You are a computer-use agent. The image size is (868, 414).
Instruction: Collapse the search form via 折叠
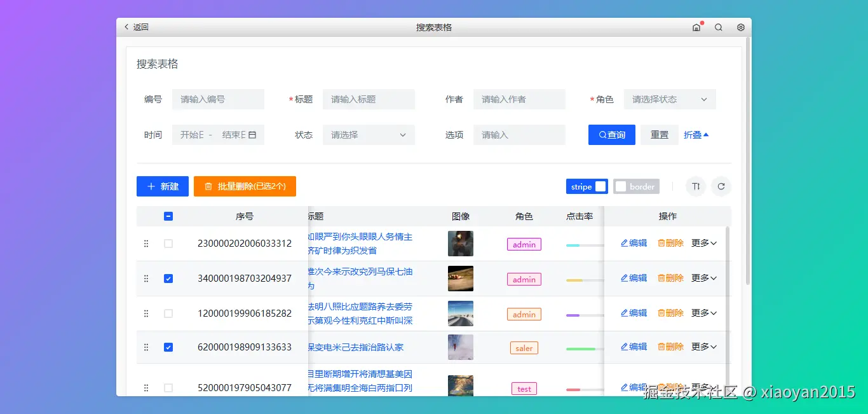tap(696, 135)
